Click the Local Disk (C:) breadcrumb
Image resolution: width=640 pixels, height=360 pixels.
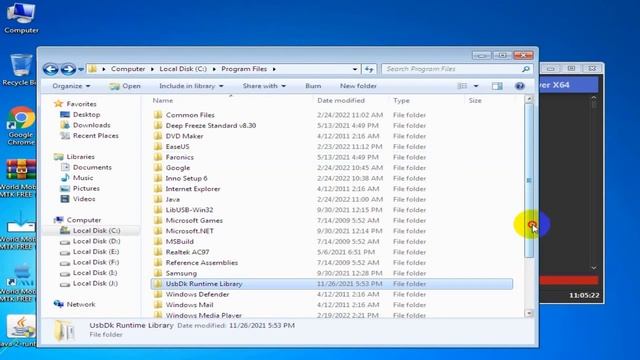pyautogui.click(x=183, y=69)
